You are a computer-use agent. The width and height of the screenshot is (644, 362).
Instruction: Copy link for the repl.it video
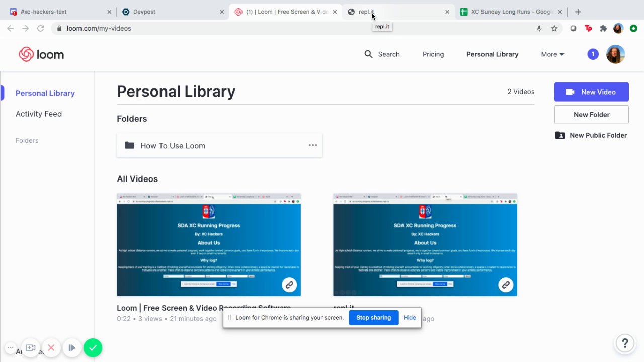(x=506, y=285)
